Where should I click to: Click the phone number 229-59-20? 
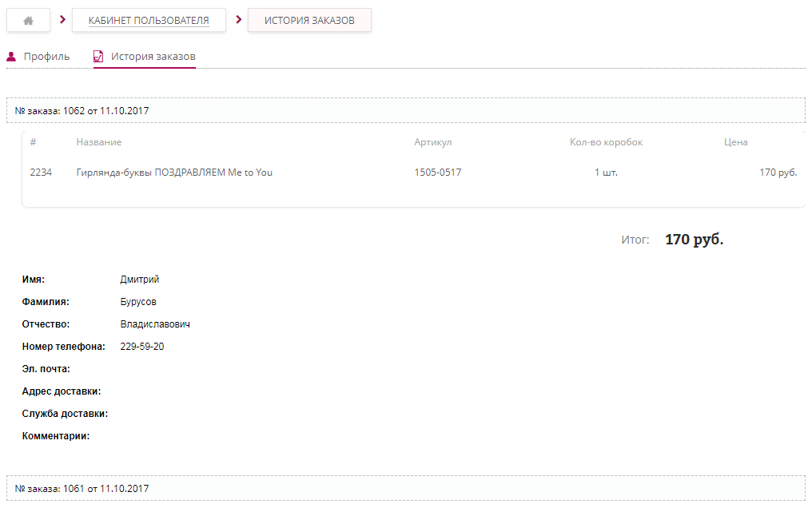tap(142, 347)
